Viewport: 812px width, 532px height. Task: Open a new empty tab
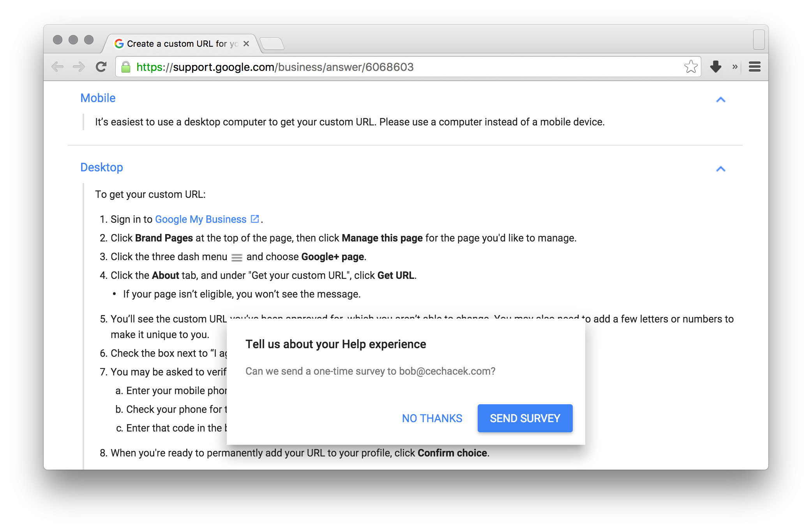coord(272,44)
